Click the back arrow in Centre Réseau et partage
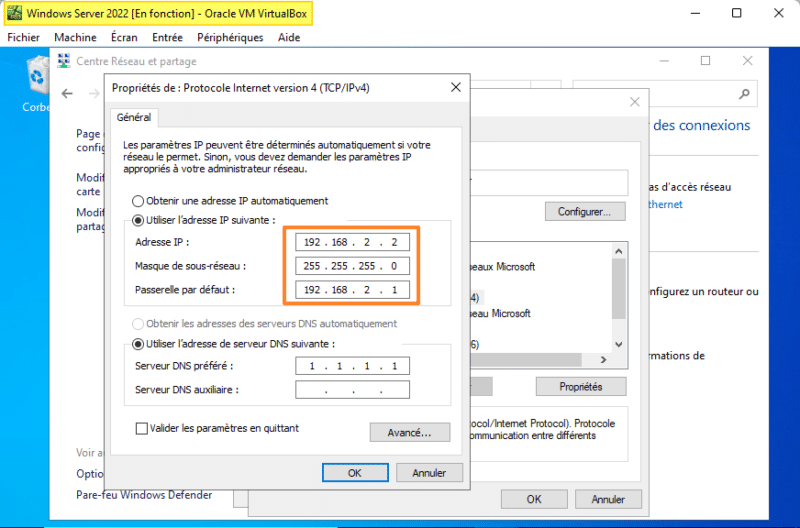 pyautogui.click(x=67, y=93)
